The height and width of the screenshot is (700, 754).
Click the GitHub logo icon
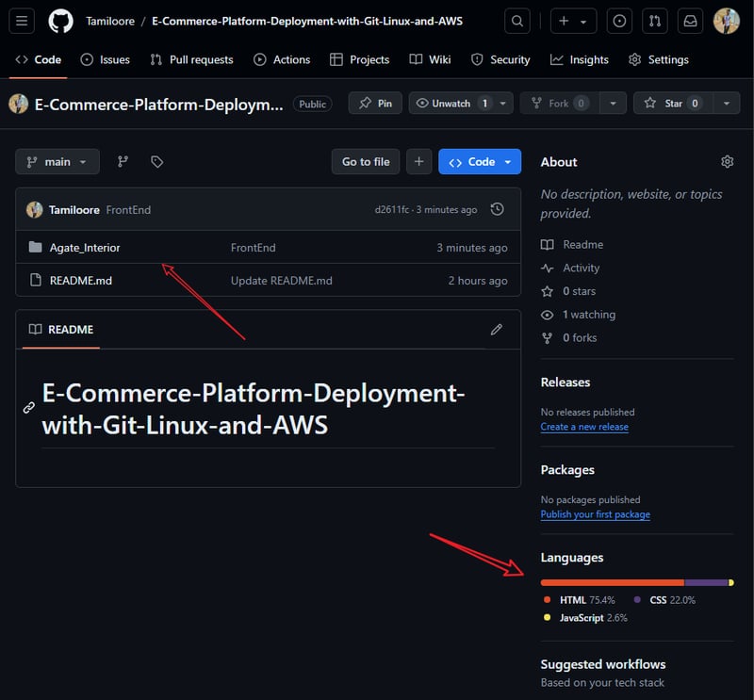click(60, 21)
